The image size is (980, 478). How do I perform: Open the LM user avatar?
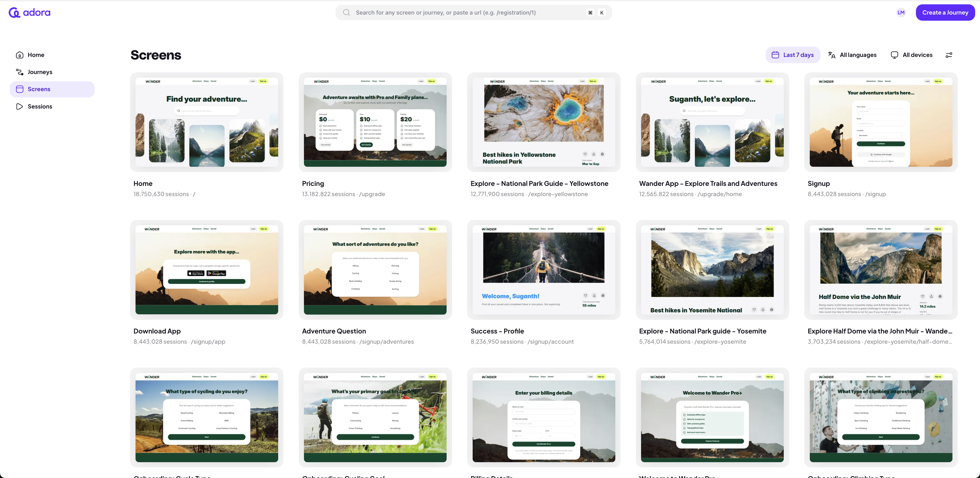[x=900, y=13]
